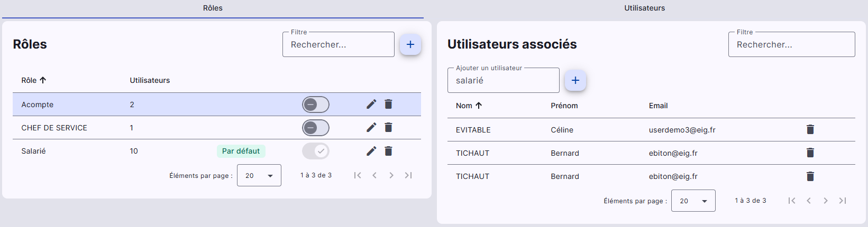Open roles items per page dropdown
The width and height of the screenshot is (868, 227).
(259, 175)
